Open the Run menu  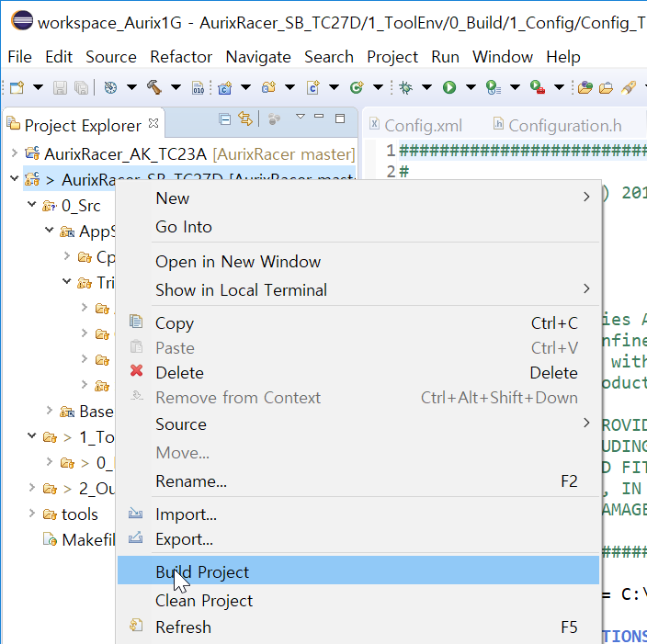pyautogui.click(x=445, y=57)
